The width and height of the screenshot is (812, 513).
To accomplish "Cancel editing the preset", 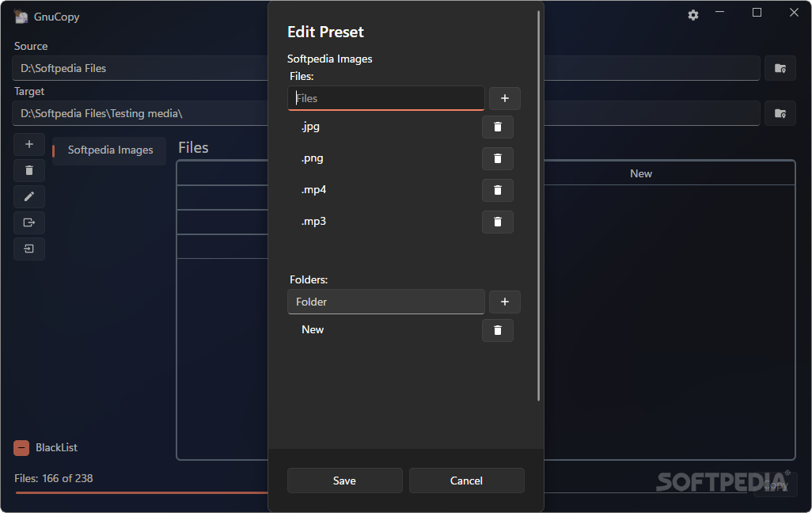I will (x=466, y=481).
